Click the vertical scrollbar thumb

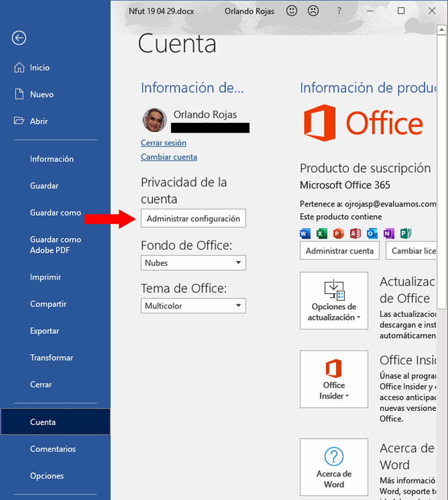tap(442, 172)
